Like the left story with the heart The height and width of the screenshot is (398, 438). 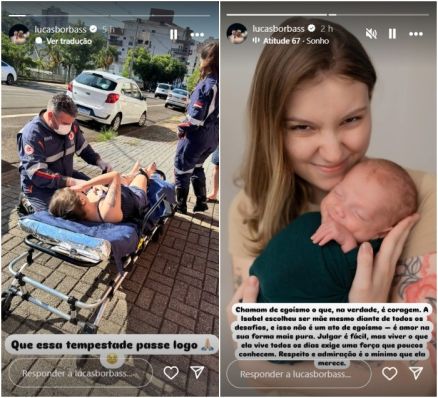pos(171,373)
